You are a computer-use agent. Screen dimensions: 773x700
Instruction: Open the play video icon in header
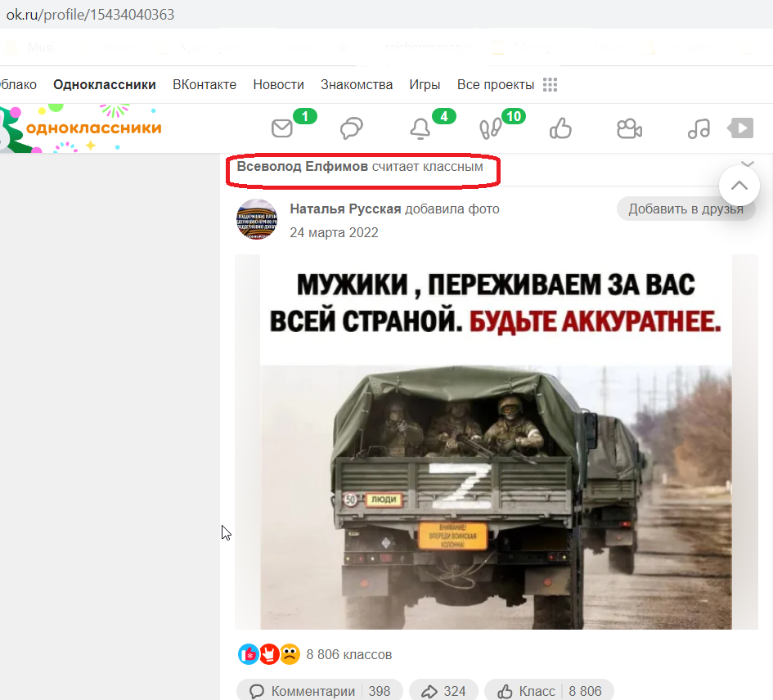click(740, 128)
